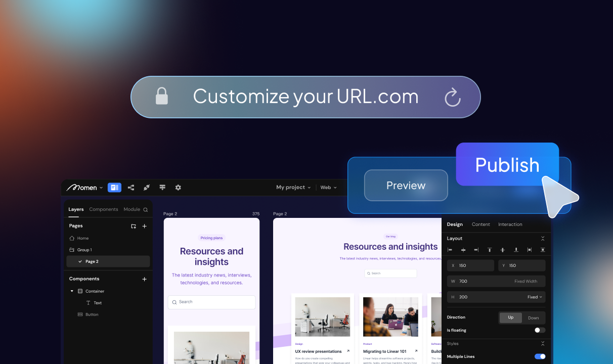Screen dimensions: 613x364
Task: Add a new component with plus icon
Action: point(144,279)
